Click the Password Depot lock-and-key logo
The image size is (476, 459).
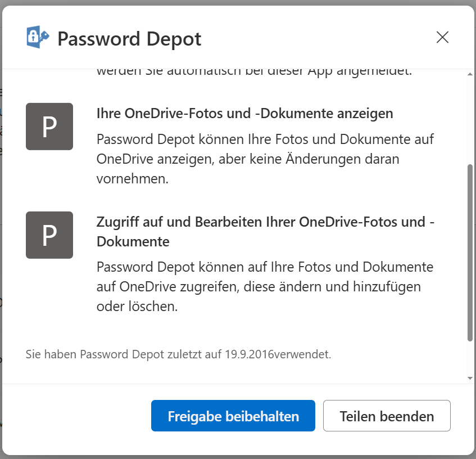click(38, 37)
